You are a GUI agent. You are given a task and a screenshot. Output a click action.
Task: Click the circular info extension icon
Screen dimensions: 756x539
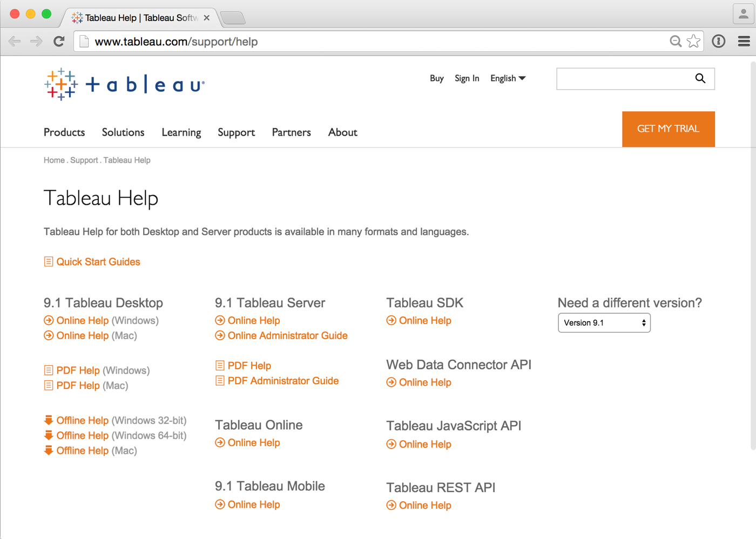tap(719, 41)
